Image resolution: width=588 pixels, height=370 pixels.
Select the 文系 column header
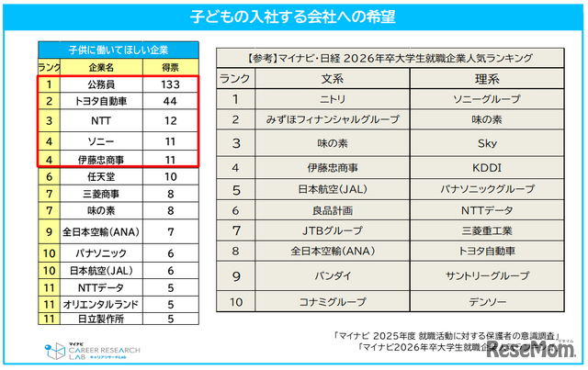(x=333, y=79)
